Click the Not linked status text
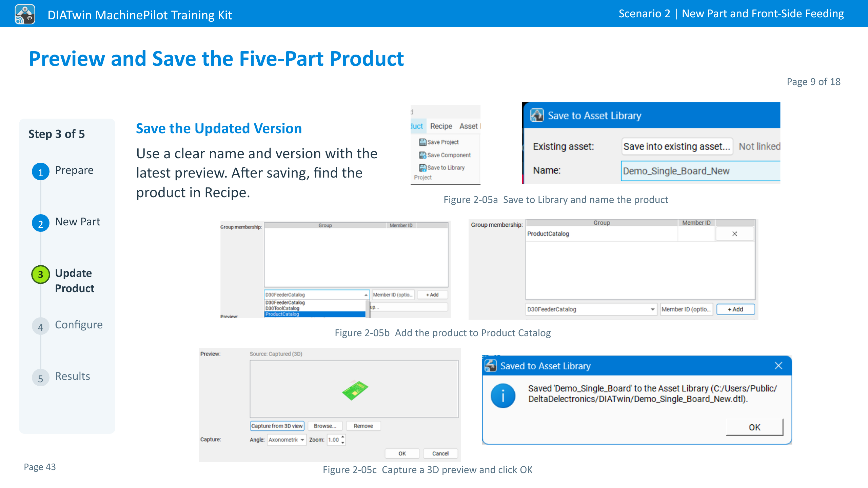Screen dimensions: 868x488 click(x=759, y=146)
